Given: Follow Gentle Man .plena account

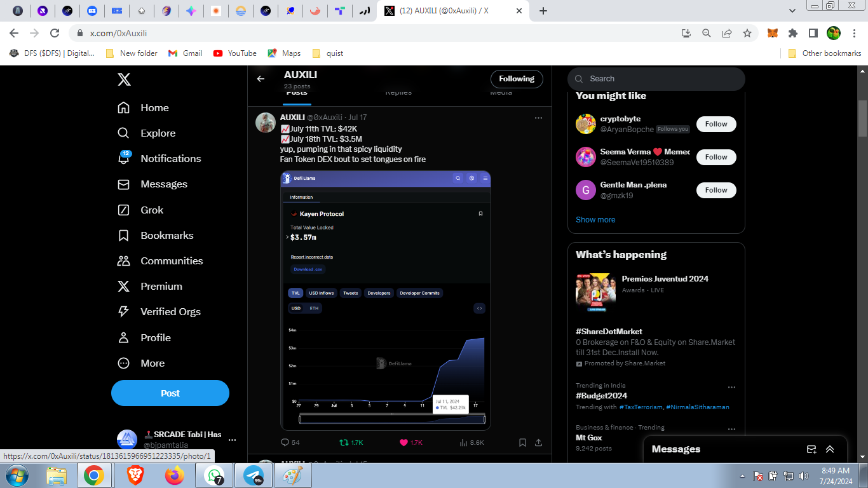Looking at the screenshot, I should pyautogui.click(x=715, y=190).
